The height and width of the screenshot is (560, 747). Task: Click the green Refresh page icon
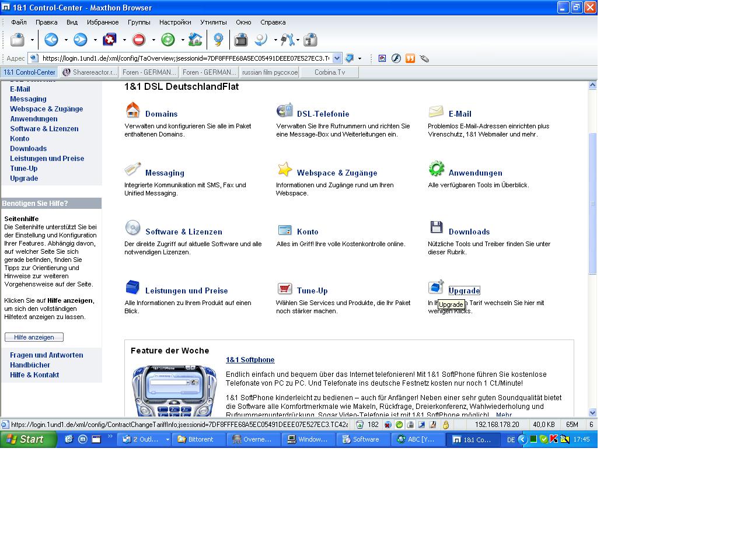pos(168,40)
